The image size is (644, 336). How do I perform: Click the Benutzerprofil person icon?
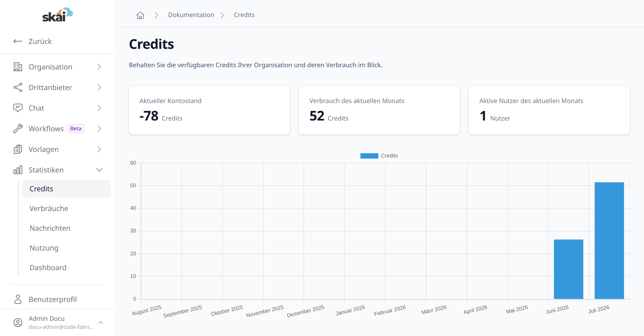click(18, 299)
